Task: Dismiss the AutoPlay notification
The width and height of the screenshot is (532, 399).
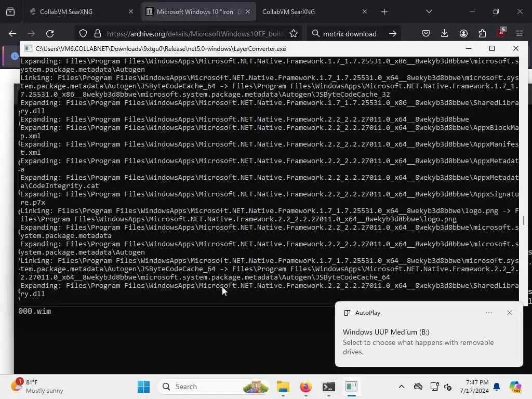Action: coord(510,313)
